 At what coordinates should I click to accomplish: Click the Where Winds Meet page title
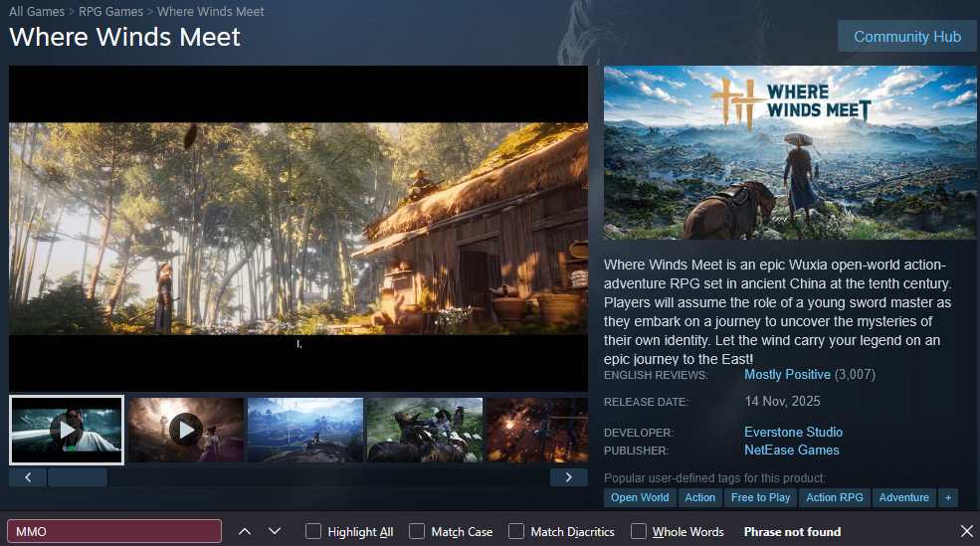pyautogui.click(x=124, y=37)
